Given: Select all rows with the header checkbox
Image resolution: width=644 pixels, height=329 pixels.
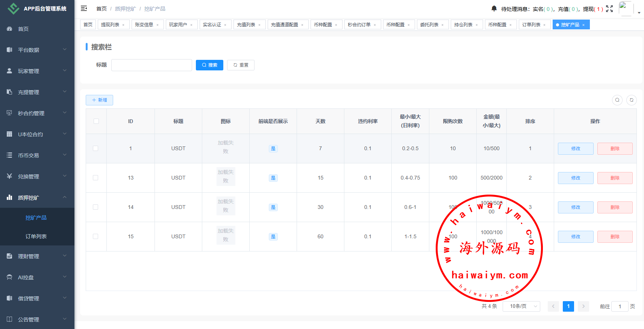Looking at the screenshot, I should coord(96,121).
